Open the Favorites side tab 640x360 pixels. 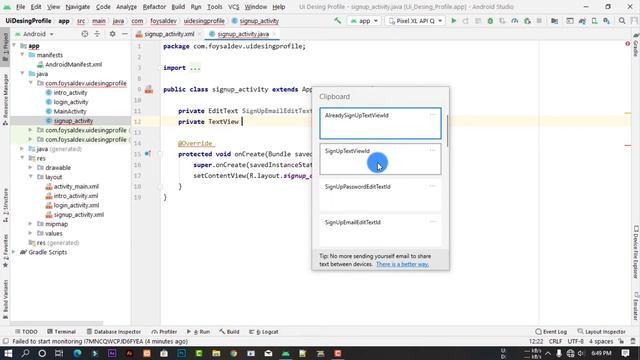click(x=5, y=251)
